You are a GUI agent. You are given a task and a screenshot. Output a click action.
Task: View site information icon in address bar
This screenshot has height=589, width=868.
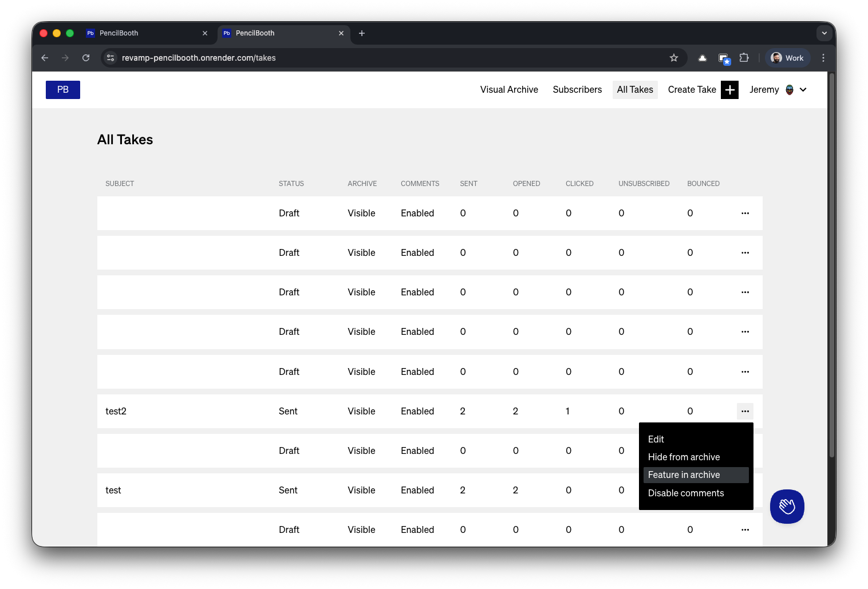[111, 58]
